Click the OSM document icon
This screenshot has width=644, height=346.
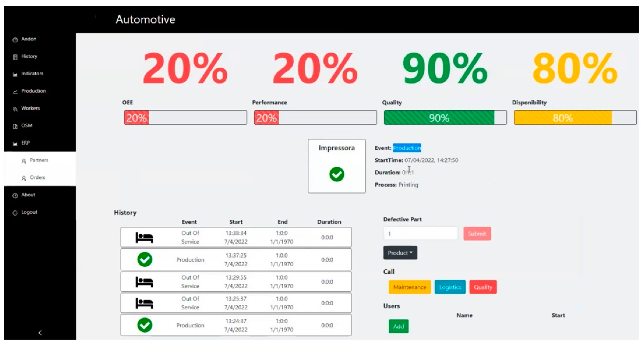point(15,126)
